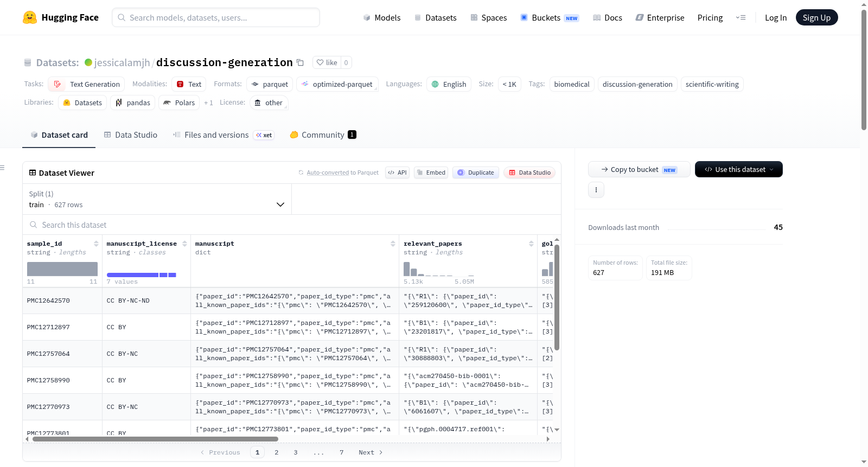Click the biomedical tag
Screen dimensions: 868x467
572,84
